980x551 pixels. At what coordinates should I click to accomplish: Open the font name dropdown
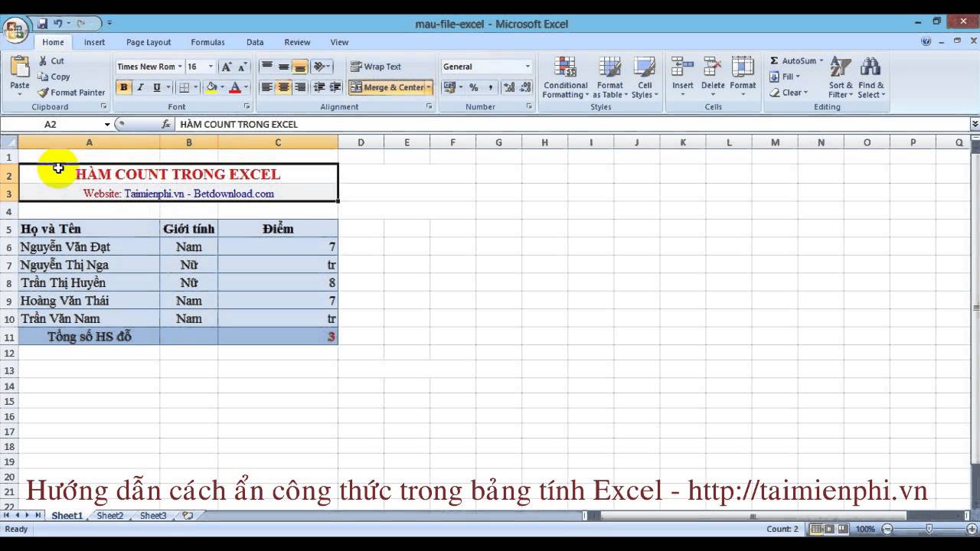(180, 67)
